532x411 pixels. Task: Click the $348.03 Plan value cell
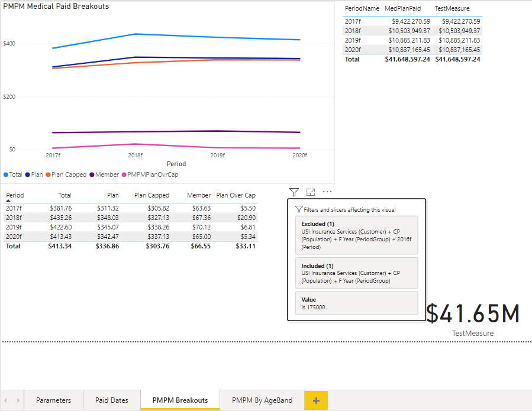pyautogui.click(x=108, y=218)
